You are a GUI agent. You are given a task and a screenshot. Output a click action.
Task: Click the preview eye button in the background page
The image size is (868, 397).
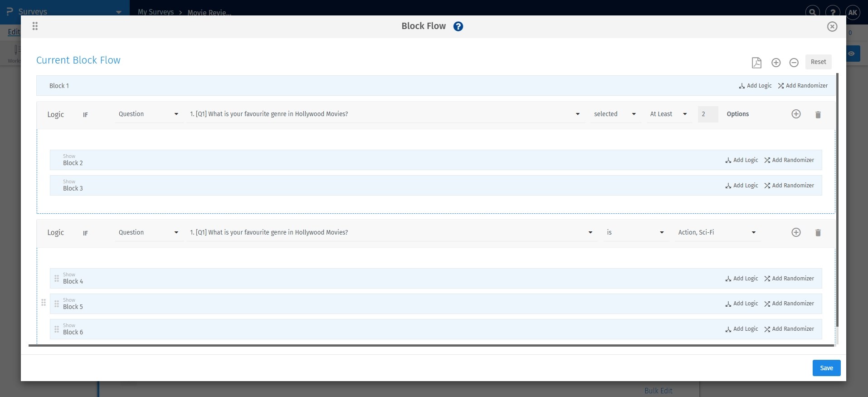[852, 54]
